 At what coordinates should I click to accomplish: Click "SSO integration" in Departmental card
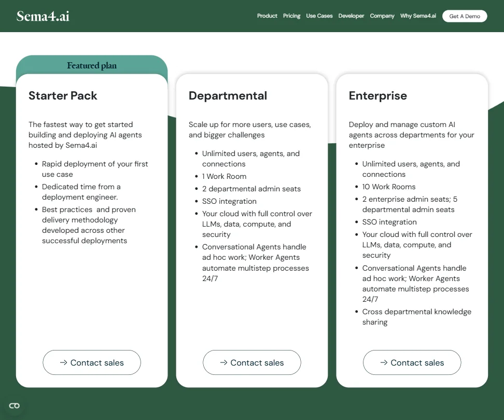pyautogui.click(x=229, y=202)
